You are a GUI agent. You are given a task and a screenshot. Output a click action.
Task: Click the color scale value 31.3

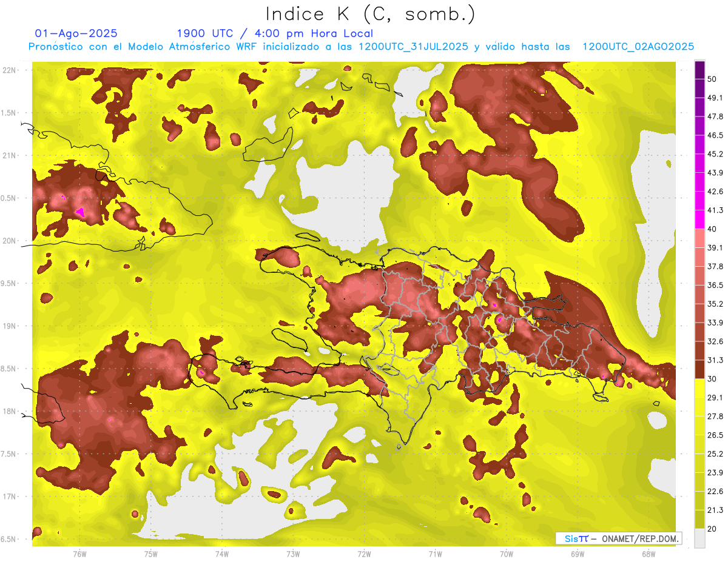[x=715, y=360]
